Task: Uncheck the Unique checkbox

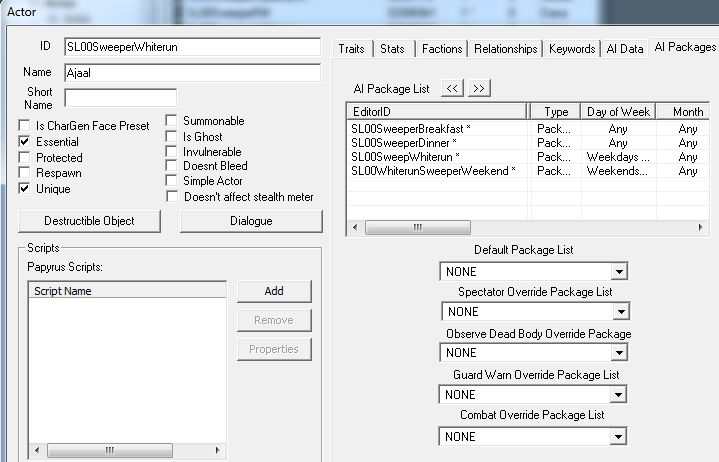Action: (x=24, y=188)
